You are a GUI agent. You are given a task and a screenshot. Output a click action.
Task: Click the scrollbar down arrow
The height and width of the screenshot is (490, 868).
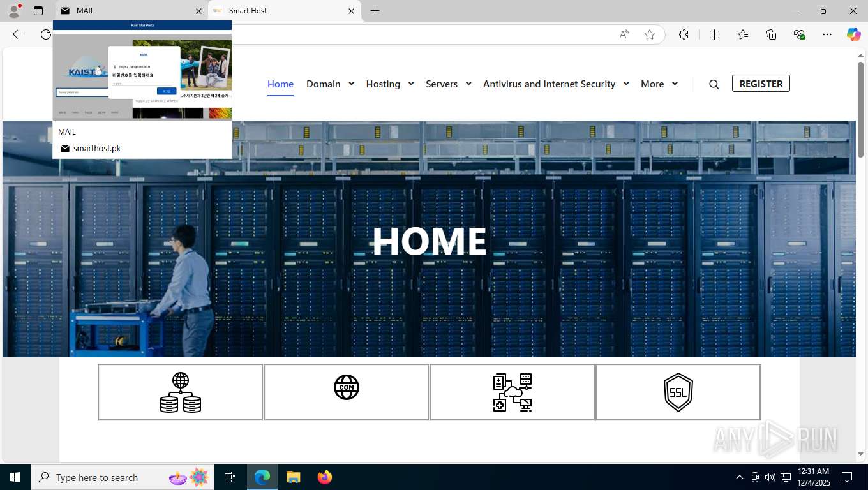coord(860,454)
